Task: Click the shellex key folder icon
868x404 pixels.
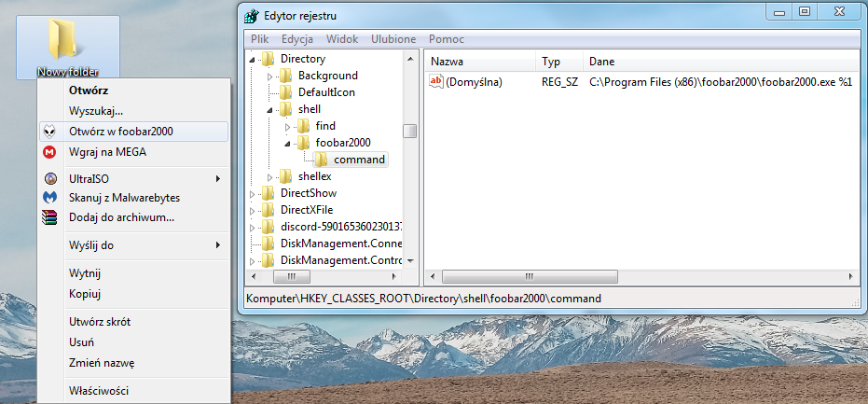Action: point(285,176)
